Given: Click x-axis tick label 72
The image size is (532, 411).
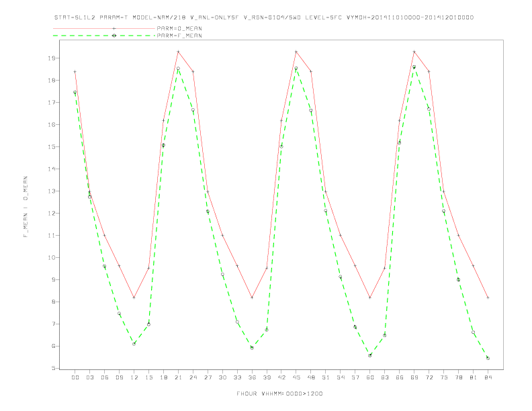Looking at the screenshot, I should (429, 377).
